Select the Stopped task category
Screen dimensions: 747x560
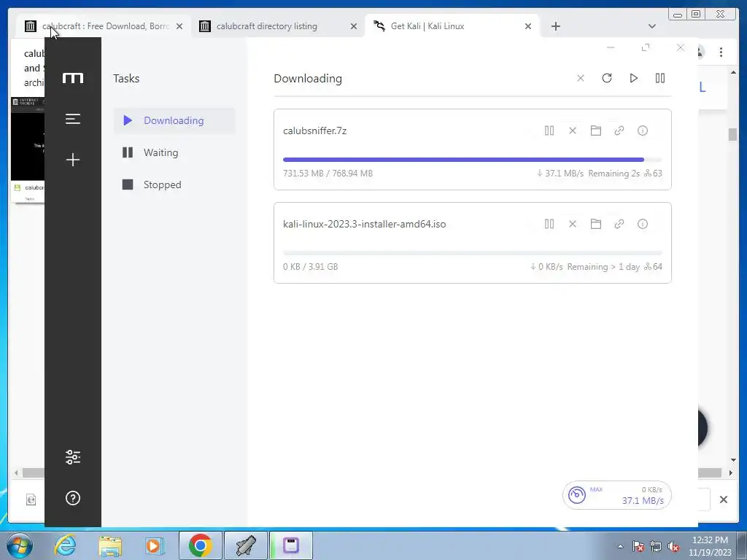pyautogui.click(x=174, y=184)
